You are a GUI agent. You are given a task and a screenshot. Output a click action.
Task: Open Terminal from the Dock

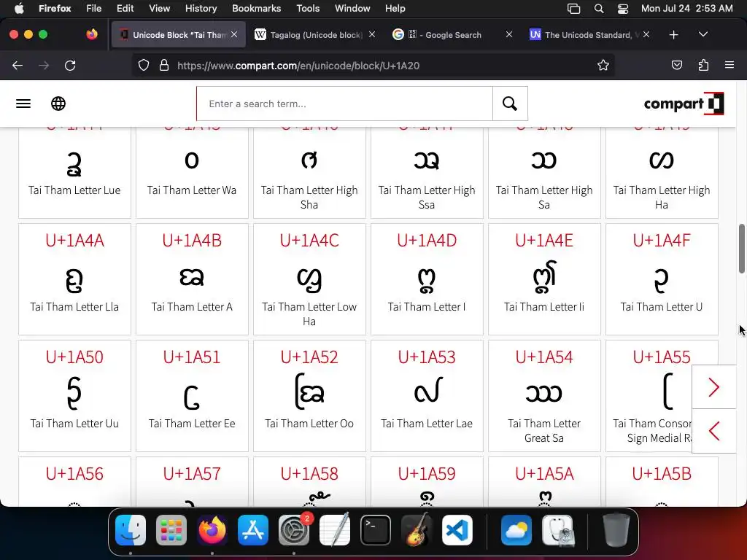[x=376, y=530]
